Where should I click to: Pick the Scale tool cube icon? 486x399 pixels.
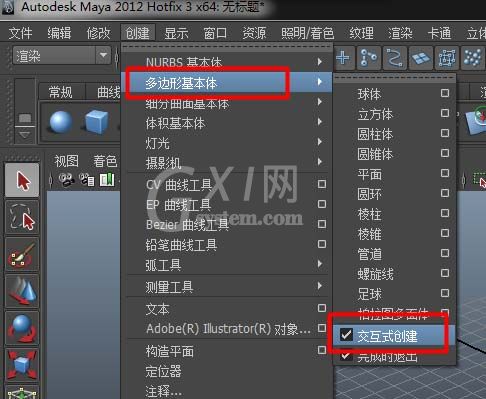22,365
